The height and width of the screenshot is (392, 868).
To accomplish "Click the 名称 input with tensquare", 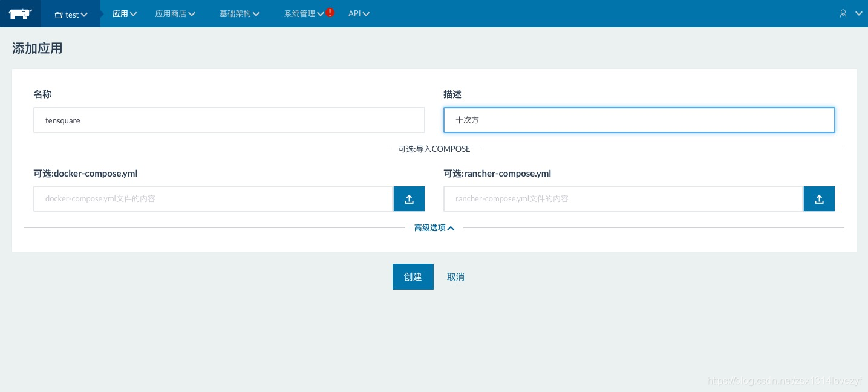I will pos(229,120).
